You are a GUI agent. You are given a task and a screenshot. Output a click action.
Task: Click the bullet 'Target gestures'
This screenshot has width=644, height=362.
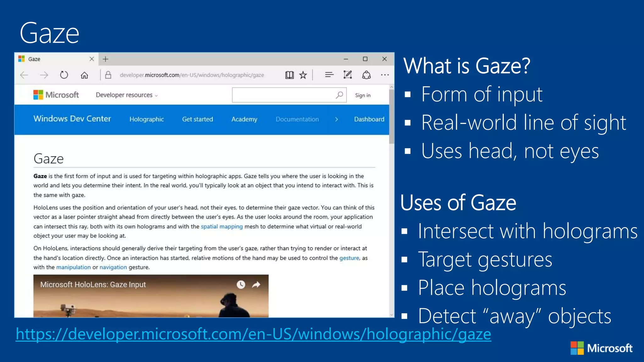point(485,260)
